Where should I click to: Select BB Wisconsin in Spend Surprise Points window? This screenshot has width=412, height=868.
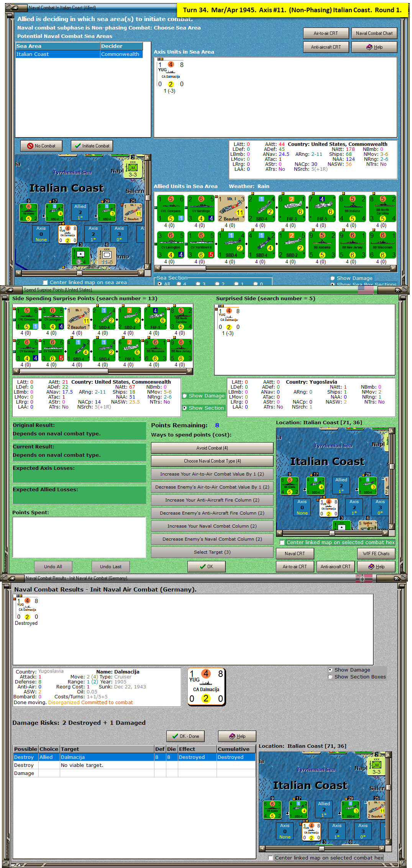[155, 350]
